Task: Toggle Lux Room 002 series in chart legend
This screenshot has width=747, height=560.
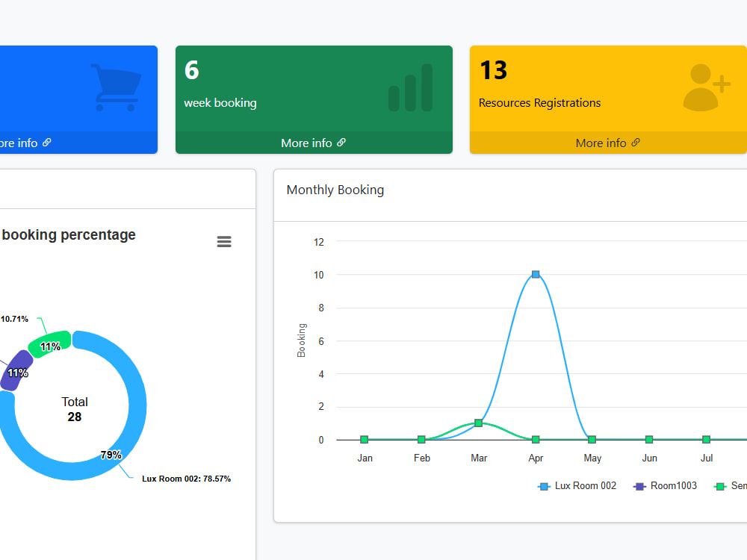Action: (x=577, y=486)
